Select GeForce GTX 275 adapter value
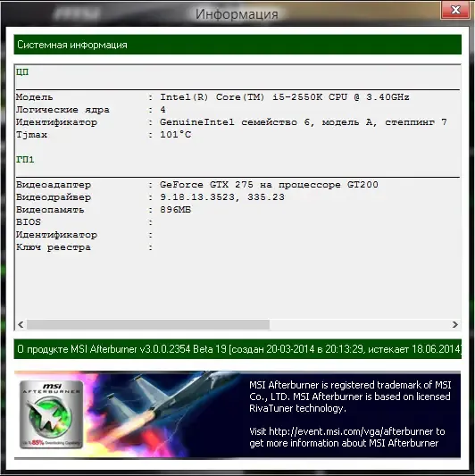This screenshot has height=476, width=475. (269, 185)
